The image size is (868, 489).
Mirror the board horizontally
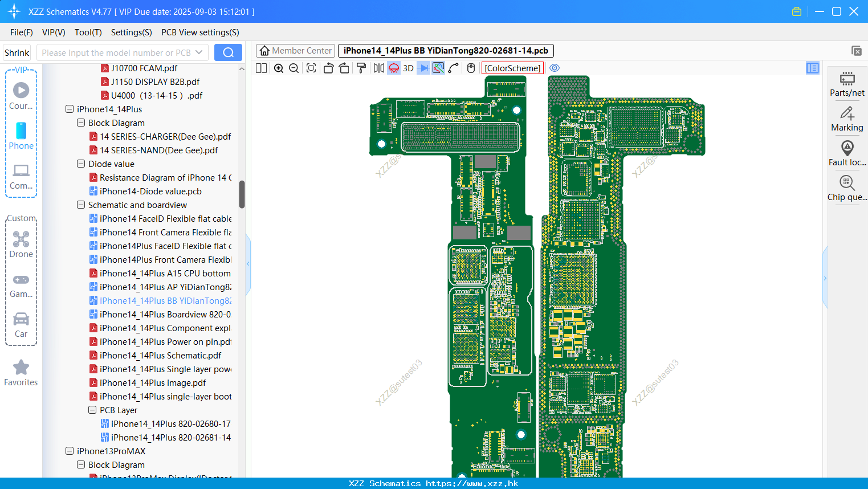[379, 68]
